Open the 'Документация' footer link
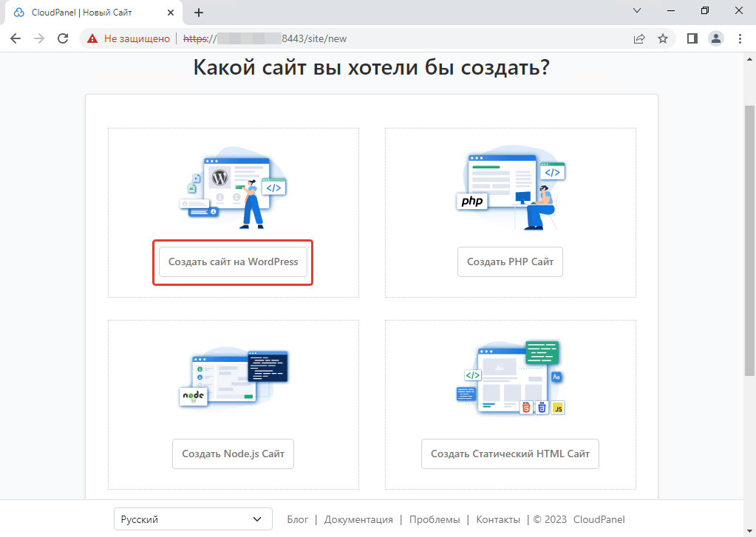Screen dimensions: 756x537 [x=358, y=519]
